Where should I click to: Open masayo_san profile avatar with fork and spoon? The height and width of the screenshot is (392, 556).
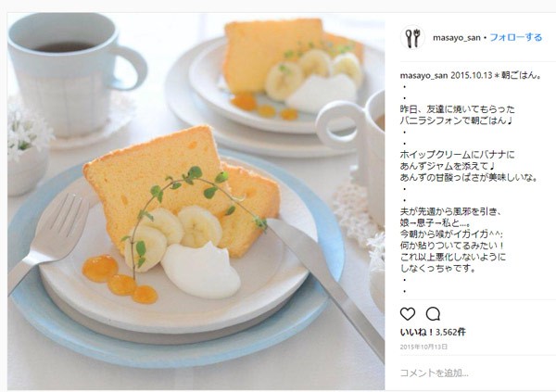coord(412,37)
